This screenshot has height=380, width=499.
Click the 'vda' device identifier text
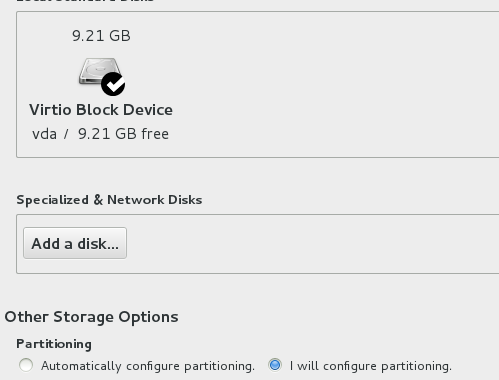[44, 134]
